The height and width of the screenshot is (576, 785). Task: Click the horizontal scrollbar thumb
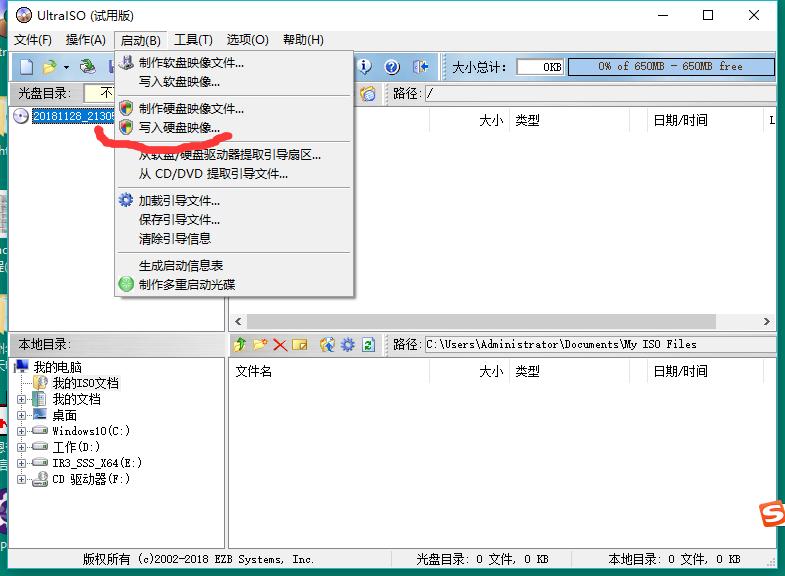click(481, 321)
